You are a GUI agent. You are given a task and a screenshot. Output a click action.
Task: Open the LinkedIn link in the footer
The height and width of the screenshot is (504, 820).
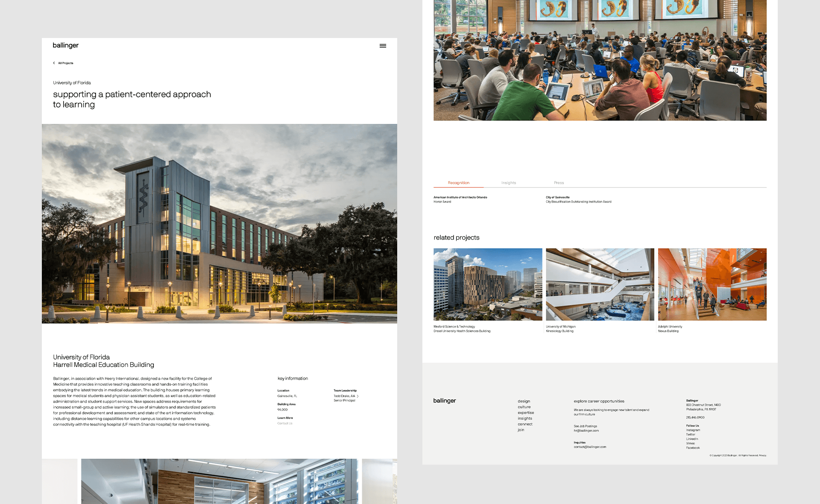tap(692, 439)
